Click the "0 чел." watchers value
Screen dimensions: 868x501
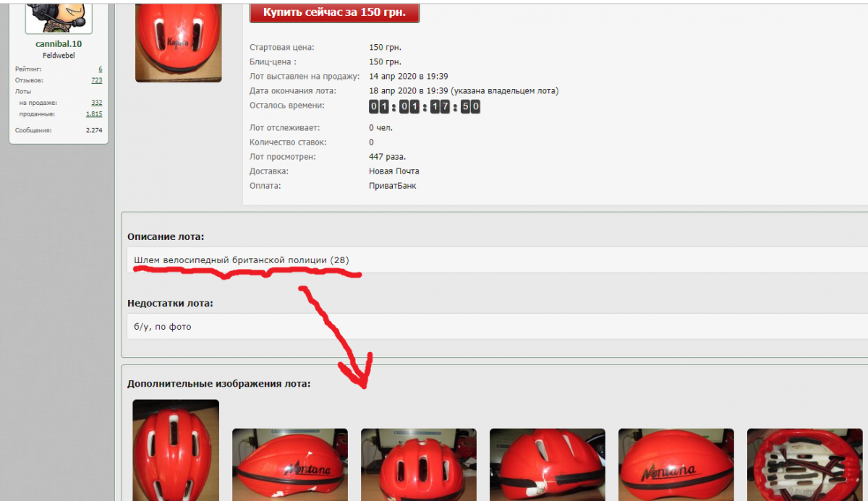[x=381, y=128]
